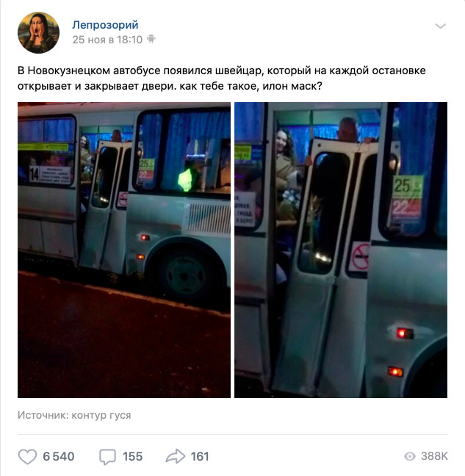Click the source link контур гуся

(101, 415)
